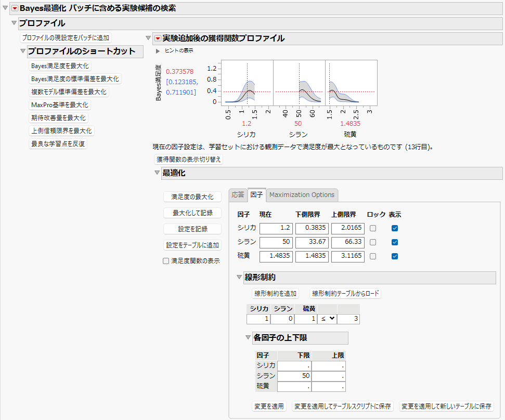
Task: Edit シリカ current value field 1.2
Action: (276, 229)
